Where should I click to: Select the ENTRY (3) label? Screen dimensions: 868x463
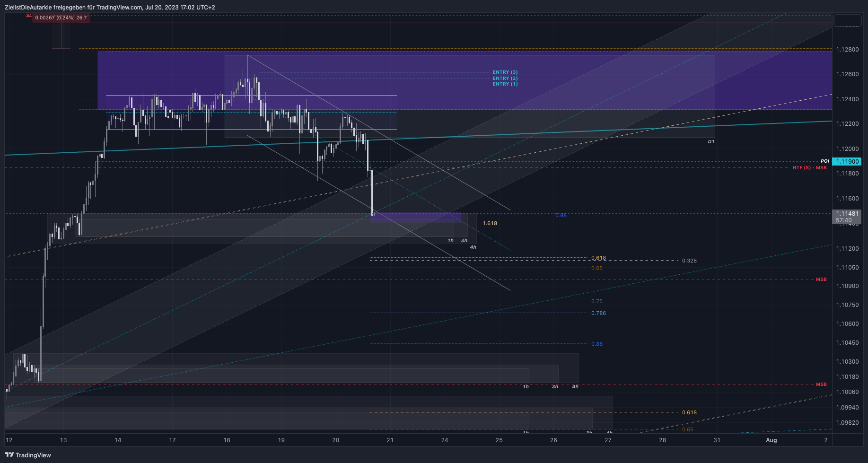[505, 72]
